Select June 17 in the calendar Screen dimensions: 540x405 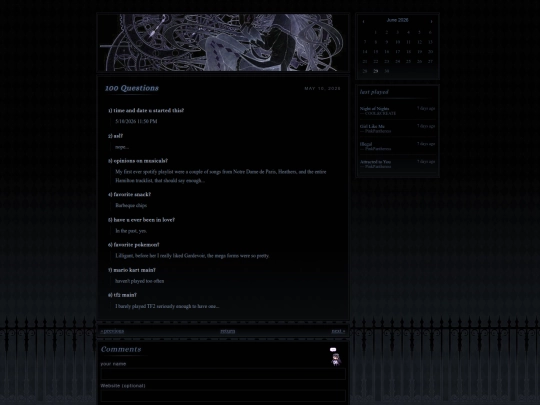[x=397, y=52]
